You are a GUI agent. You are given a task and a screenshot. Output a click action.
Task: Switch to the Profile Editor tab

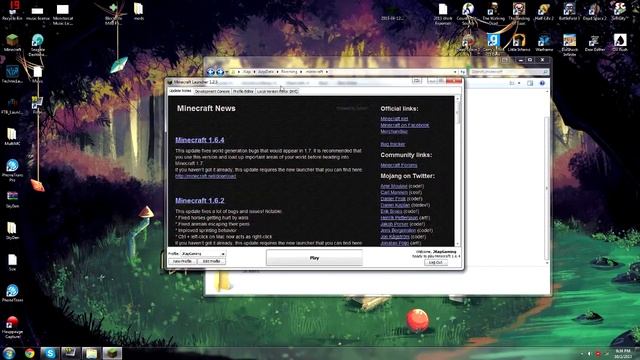(243, 91)
